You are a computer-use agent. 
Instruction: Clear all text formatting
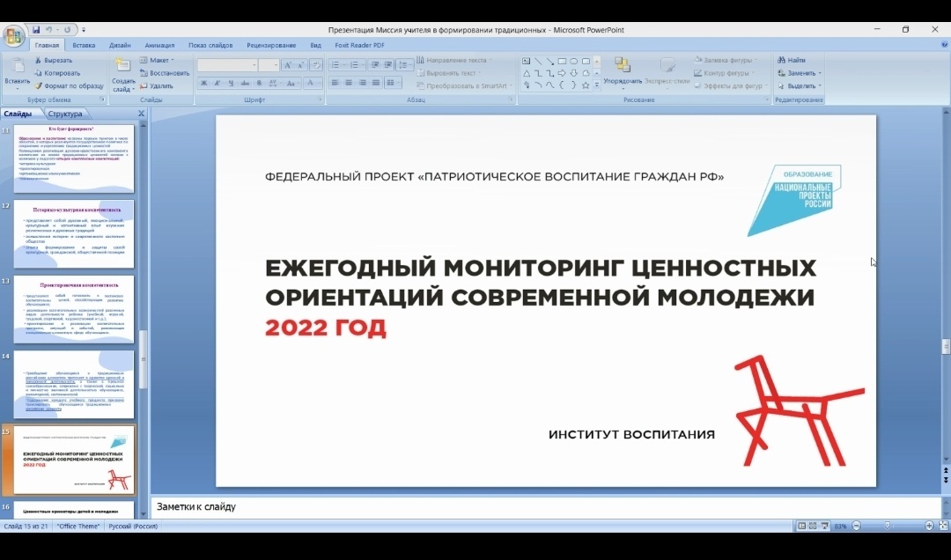click(x=316, y=65)
